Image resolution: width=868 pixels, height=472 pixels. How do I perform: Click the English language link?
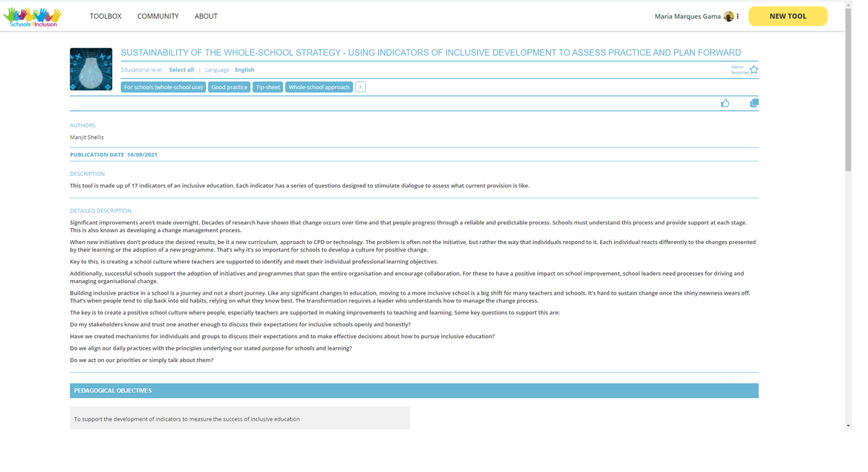(244, 69)
